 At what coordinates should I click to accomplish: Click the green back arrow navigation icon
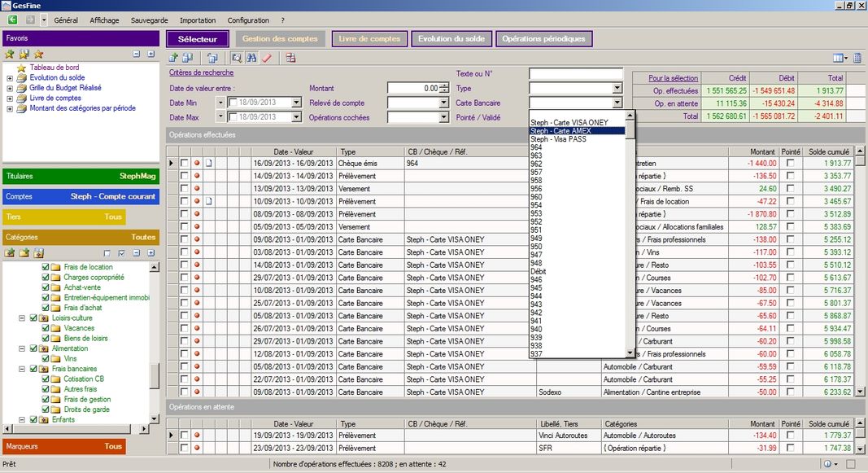[x=11, y=20]
